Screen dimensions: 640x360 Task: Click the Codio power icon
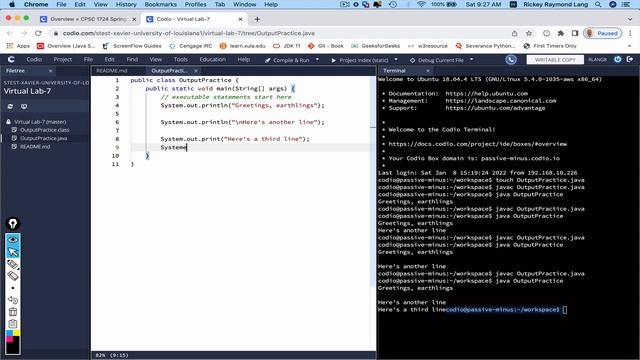[618, 60]
